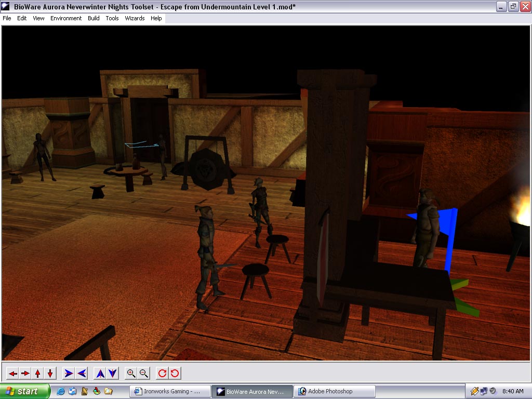Switch to Adobe Photoshop taskbar window
This screenshot has height=399, width=532.
pyautogui.click(x=335, y=392)
